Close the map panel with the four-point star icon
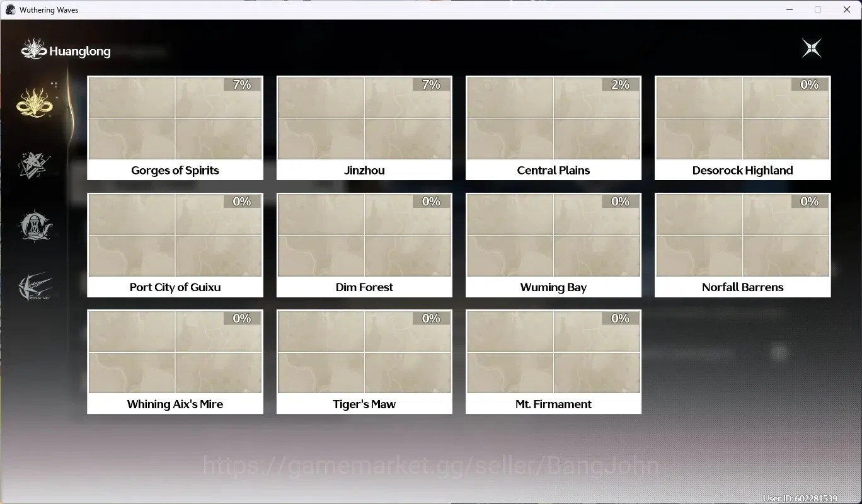The image size is (862, 504). 812,48
